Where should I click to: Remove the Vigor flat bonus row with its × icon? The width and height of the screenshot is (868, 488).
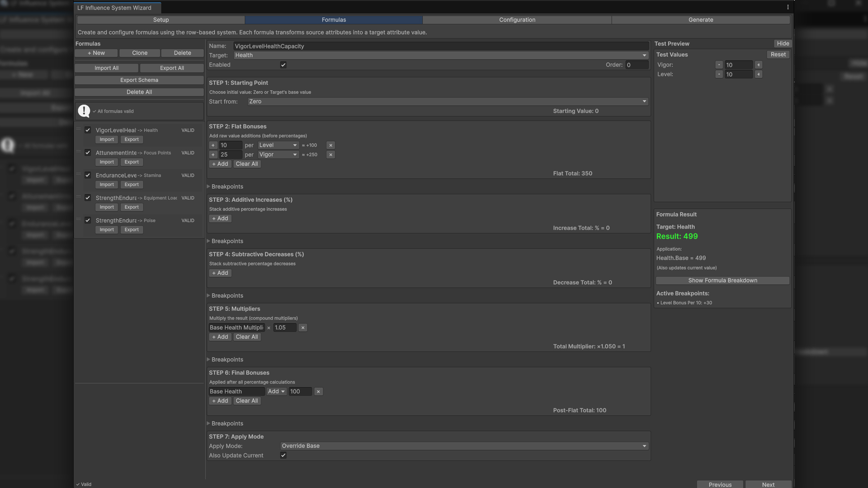pyautogui.click(x=330, y=155)
